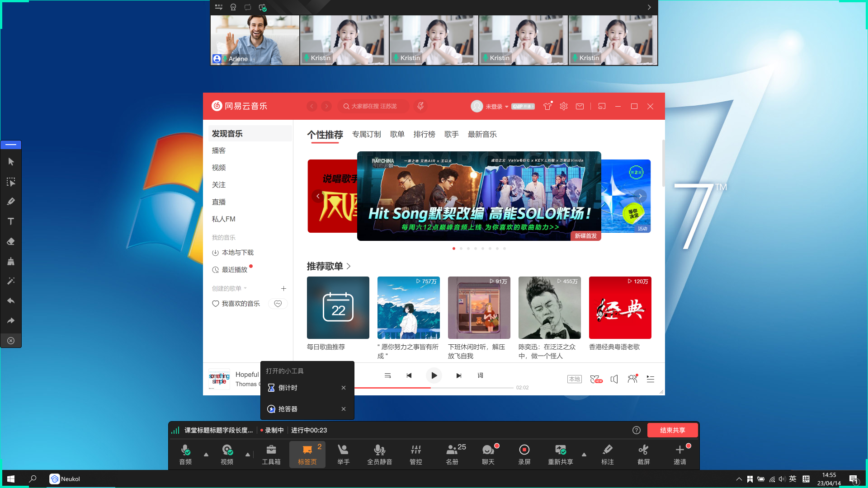Open the 香港经典粤语老歌 playlist thumbnail

(620, 308)
